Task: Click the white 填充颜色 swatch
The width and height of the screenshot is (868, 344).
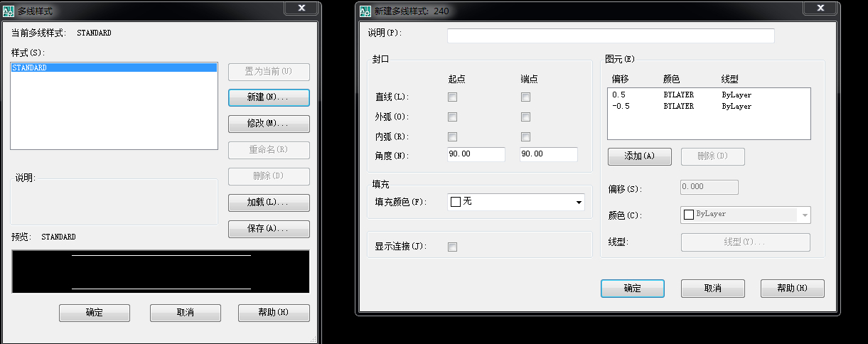Action: 456,203
